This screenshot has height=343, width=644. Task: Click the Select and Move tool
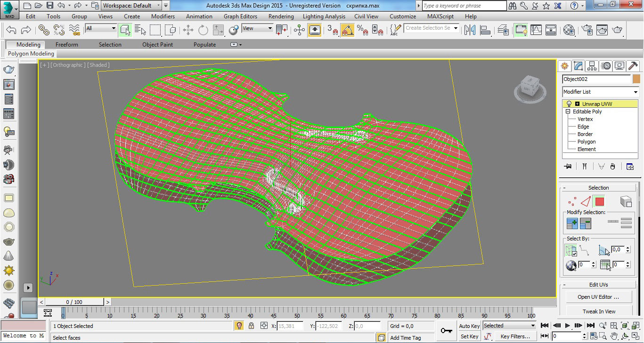[x=188, y=30]
